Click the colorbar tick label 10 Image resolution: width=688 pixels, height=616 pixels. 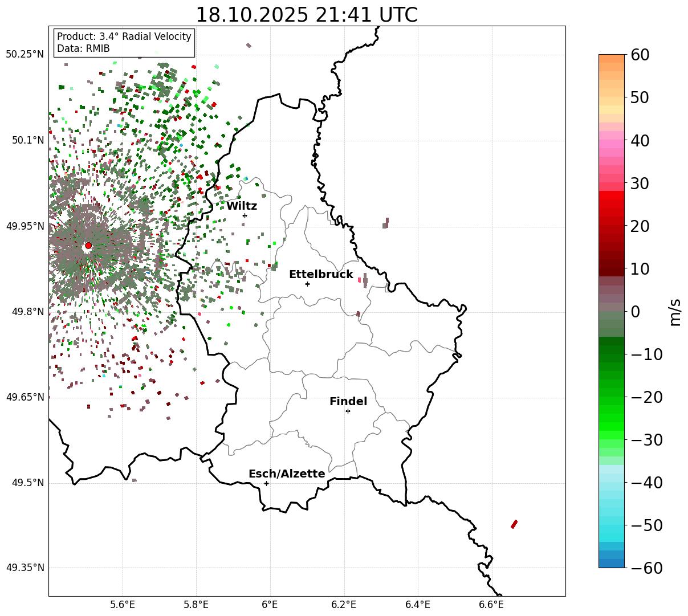[x=641, y=268]
